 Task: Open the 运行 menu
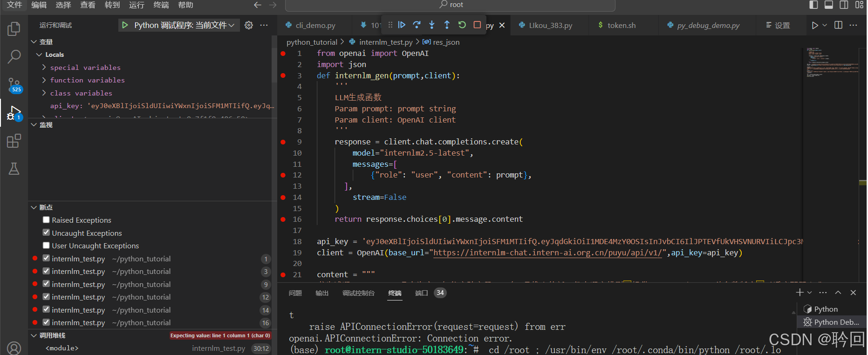tap(137, 5)
